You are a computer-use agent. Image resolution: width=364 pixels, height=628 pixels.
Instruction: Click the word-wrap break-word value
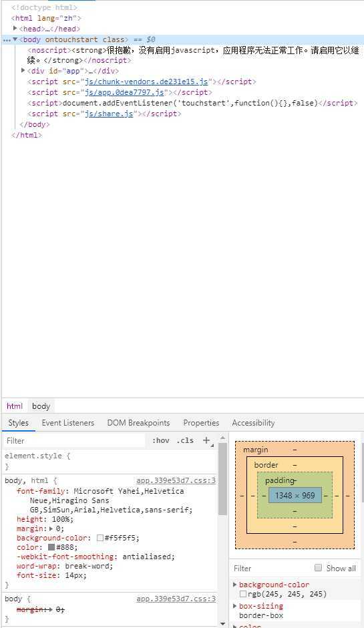[x=89, y=566]
